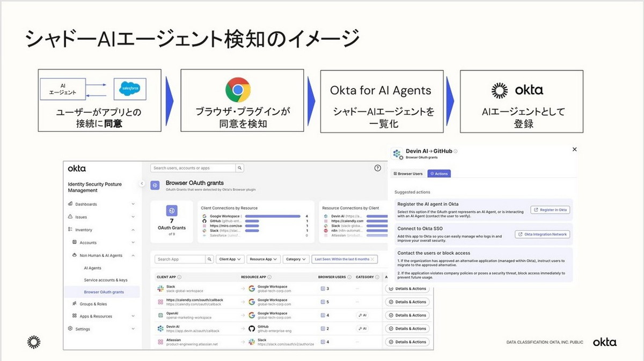Collapse the sidebar with the chevron handle
Screen dimensions: 644x361
142,183
